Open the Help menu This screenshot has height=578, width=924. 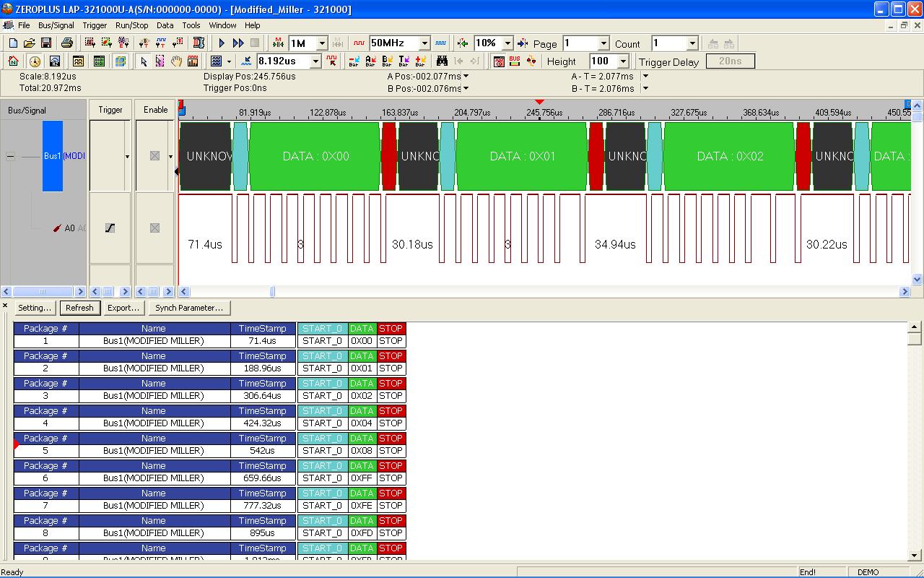coord(253,25)
